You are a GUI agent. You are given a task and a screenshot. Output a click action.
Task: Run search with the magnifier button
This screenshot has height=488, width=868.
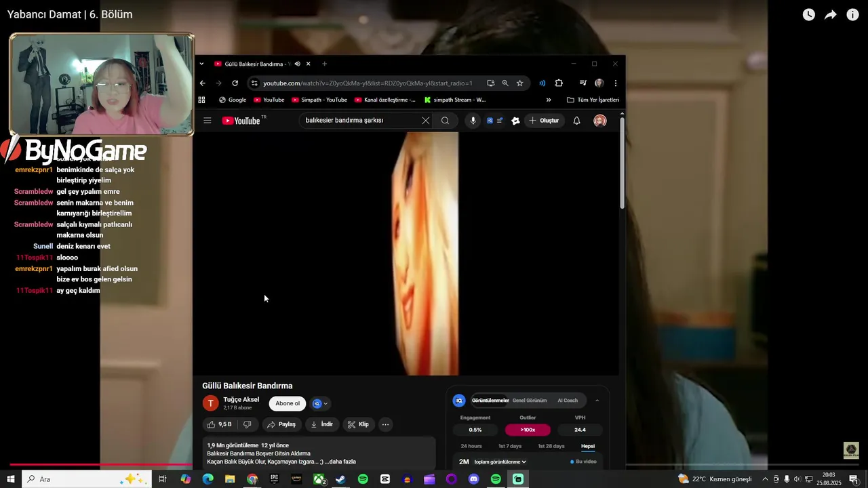click(x=445, y=121)
